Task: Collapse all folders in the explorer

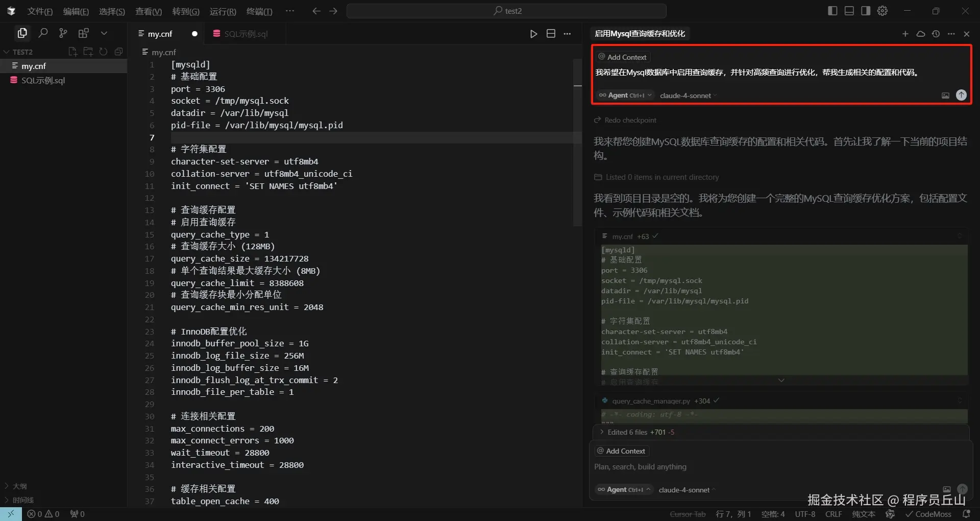Action: click(x=119, y=52)
